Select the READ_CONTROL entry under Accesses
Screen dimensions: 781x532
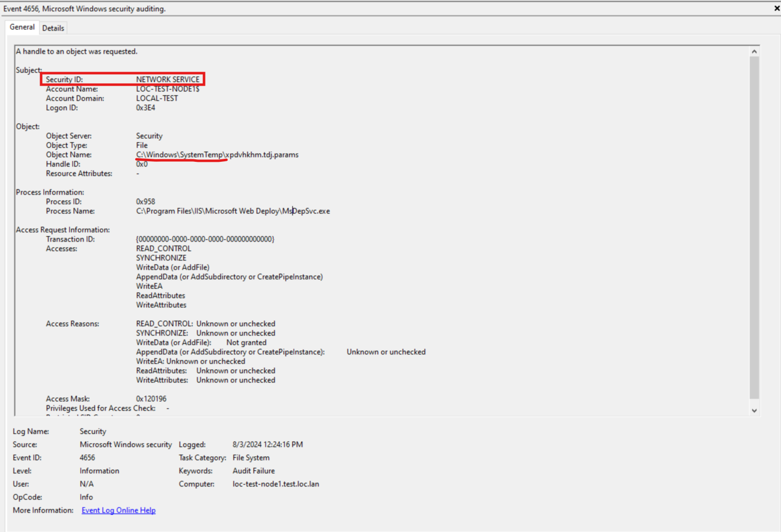click(x=163, y=248)
